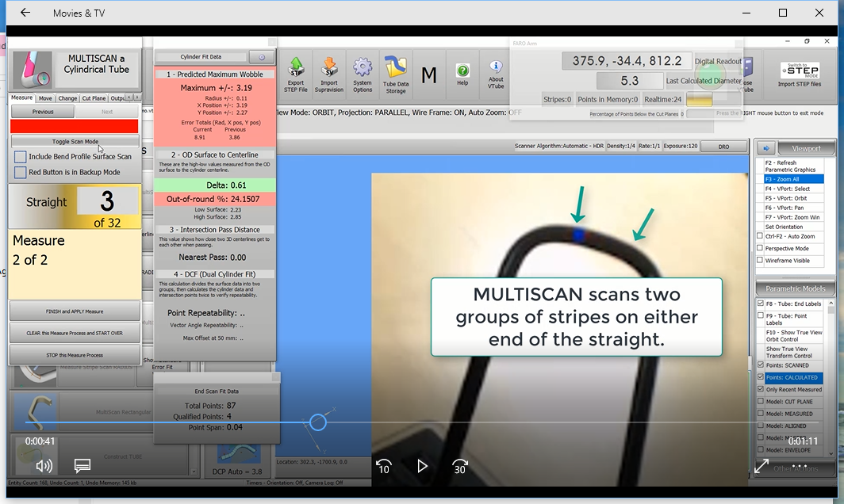Click Switch to STEP mode icon
844x504 pixels.
(800, 74)
